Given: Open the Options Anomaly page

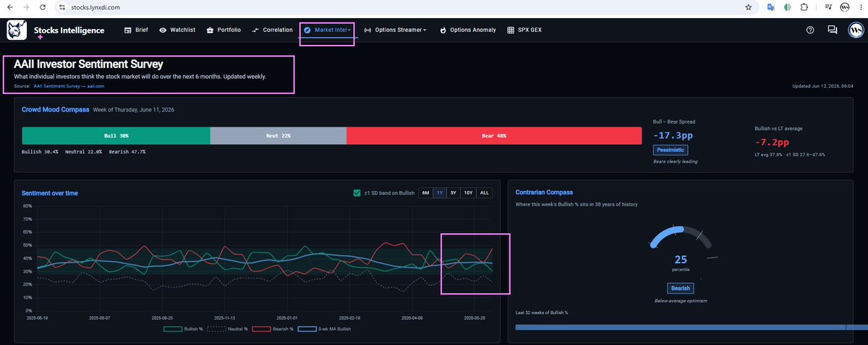Looking at the screenshot, I should click(x=467, y=30).
